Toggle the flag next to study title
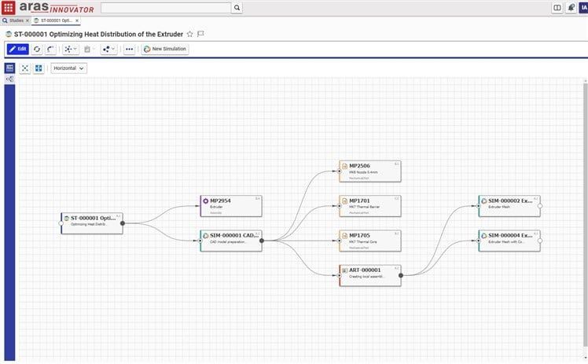This screenshot has width=588, height=364. 200,34
